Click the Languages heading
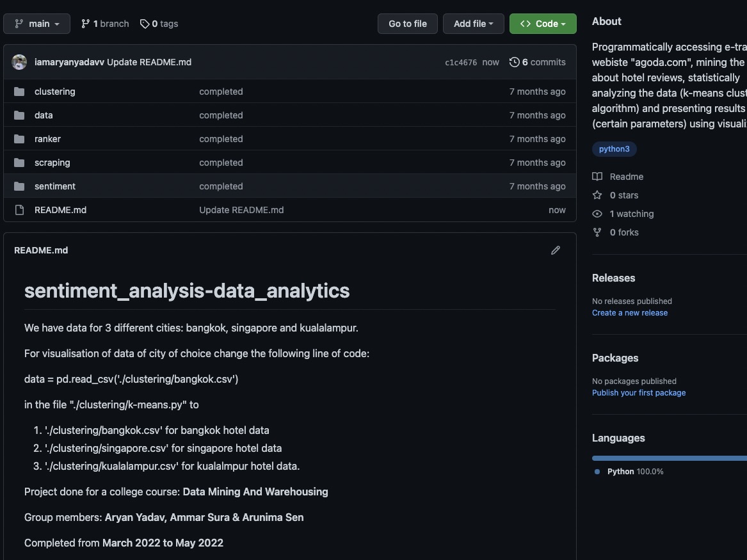The image size is (747, 560). [618, 438]
